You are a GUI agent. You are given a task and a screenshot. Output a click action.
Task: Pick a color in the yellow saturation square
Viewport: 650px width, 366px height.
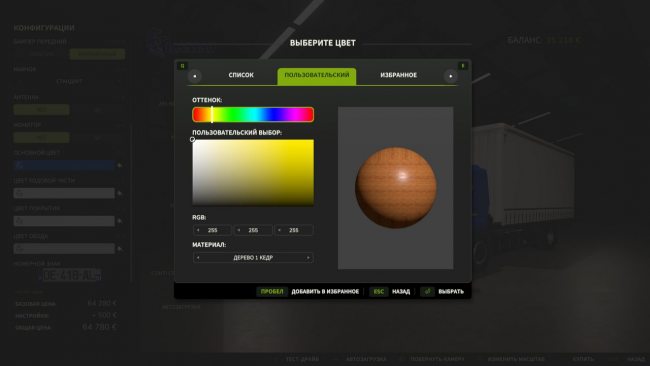click(x=253, y=172)
